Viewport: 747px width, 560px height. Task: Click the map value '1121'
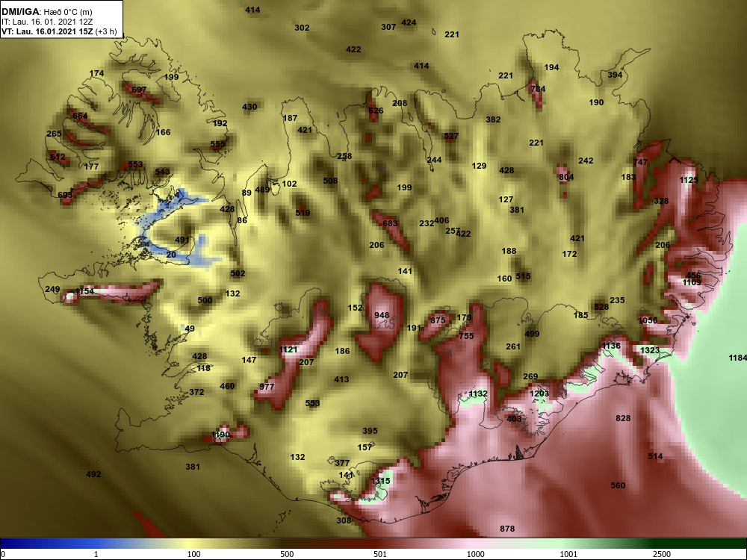pos(288,350)
